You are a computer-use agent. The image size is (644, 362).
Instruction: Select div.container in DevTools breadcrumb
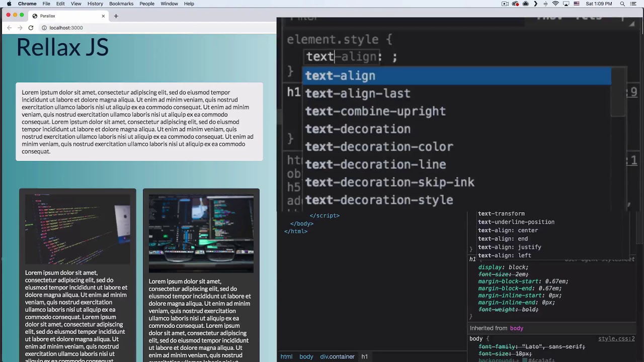337,356
